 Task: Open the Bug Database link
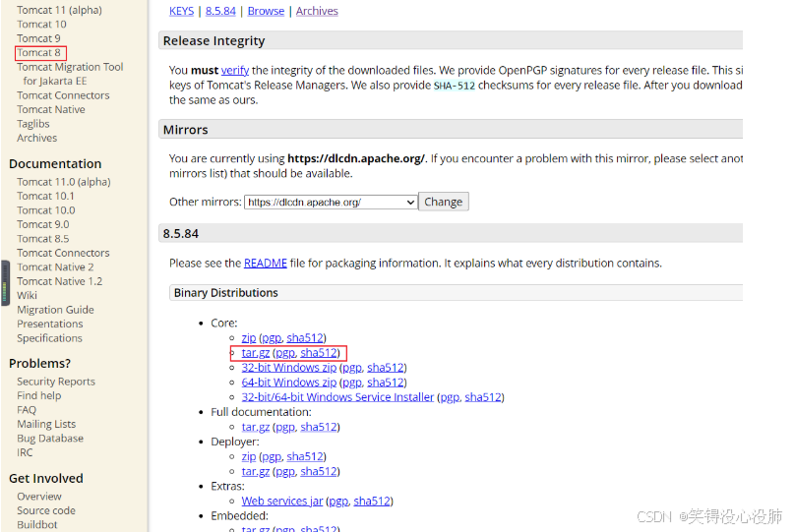pyautogui.click(x=50, y=438)
